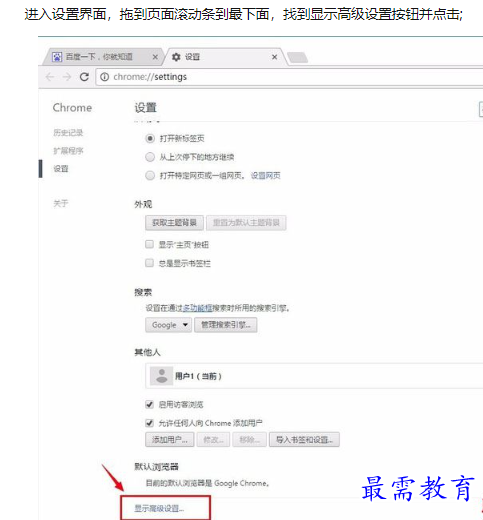Image resolution: width=483 pixels, height=520 pixels.
Task: Open 关于 in the sidebar
Action: pyautogui.click(x=61, y=203)
